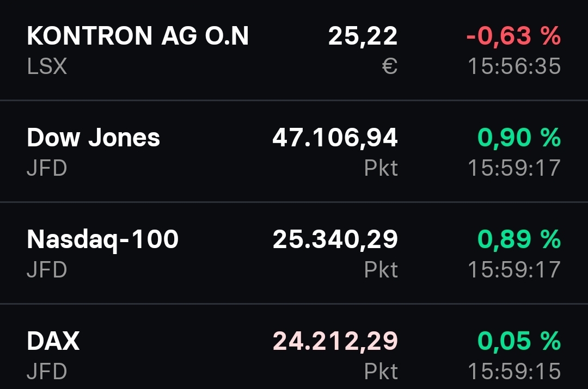The image size is (588, 389).
Task: Click the LSX exchange label under Kontron
Action: (x=47, y=66)
